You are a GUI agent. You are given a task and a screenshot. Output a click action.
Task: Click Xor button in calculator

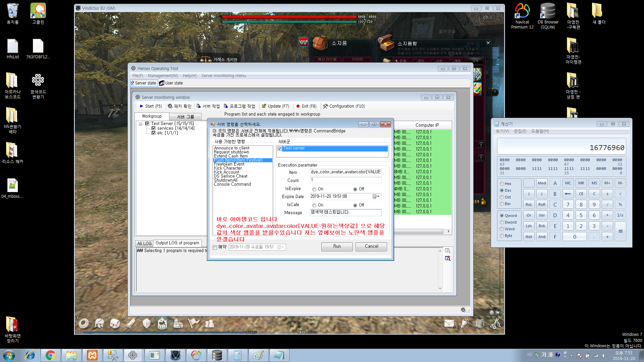pyautogui.click(x=542, y=215)
